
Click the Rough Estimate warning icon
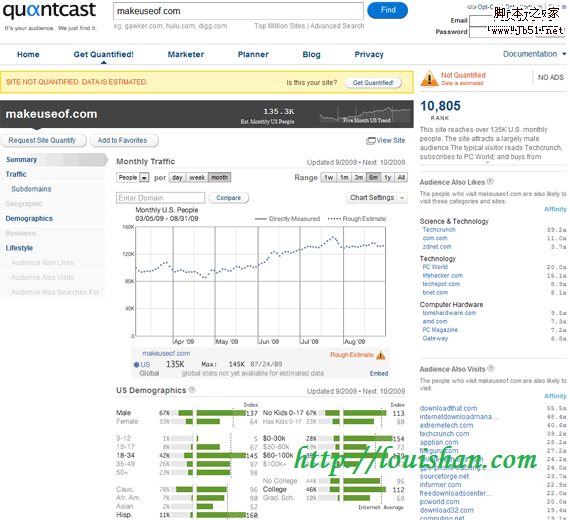(x=381, y=355)
